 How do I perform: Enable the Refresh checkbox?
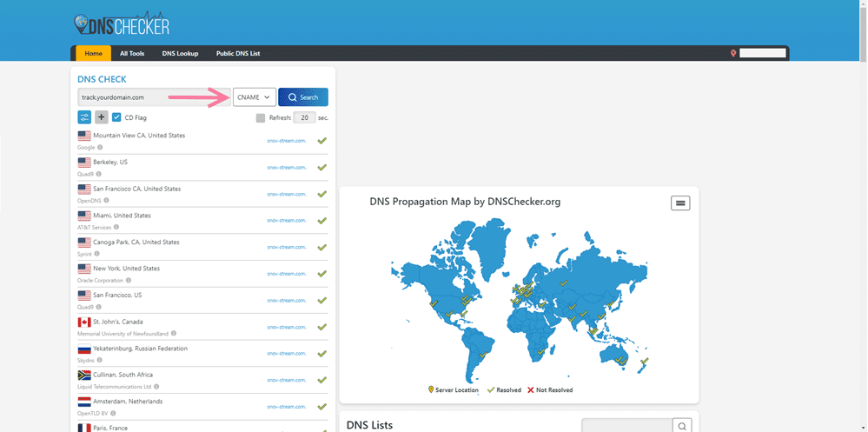tap(260, 117)
